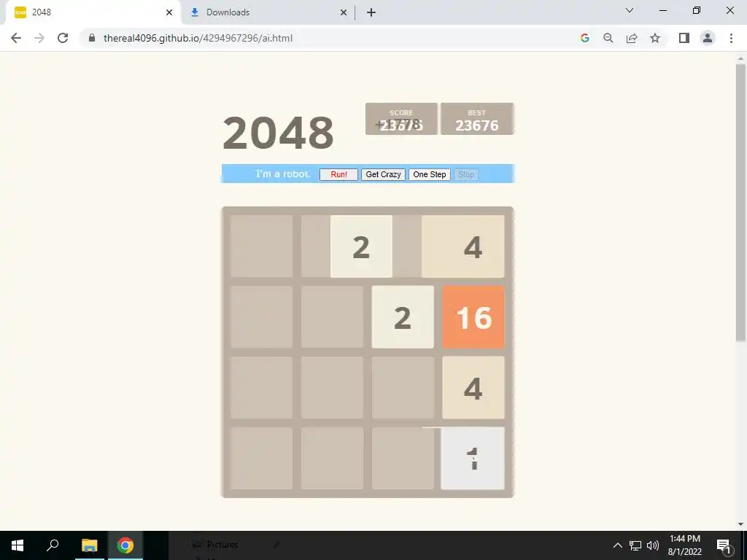
Task: Click the One Step button
Action: tap(429, 174)
